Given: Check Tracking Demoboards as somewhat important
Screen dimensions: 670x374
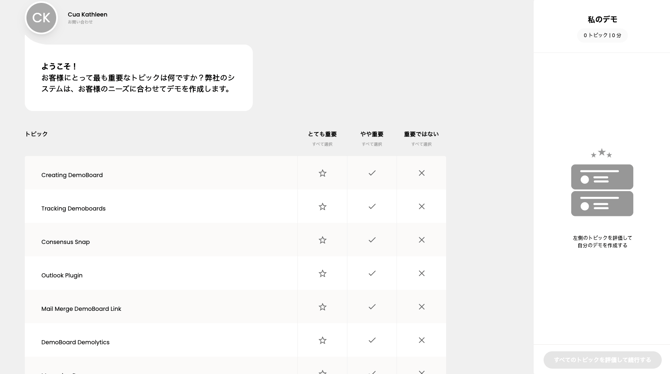Looking at the screenshot, I should (372, 206).
